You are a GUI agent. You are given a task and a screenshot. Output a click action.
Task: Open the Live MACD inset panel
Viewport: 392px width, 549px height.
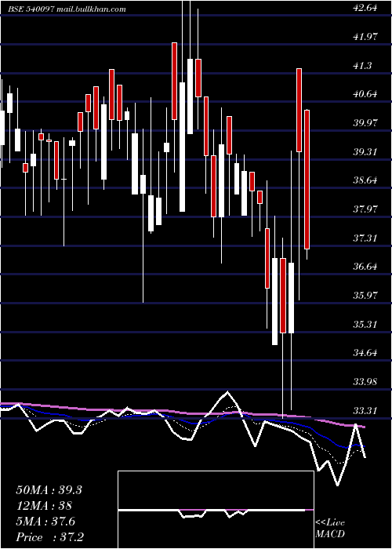click(x=216, y=510)
